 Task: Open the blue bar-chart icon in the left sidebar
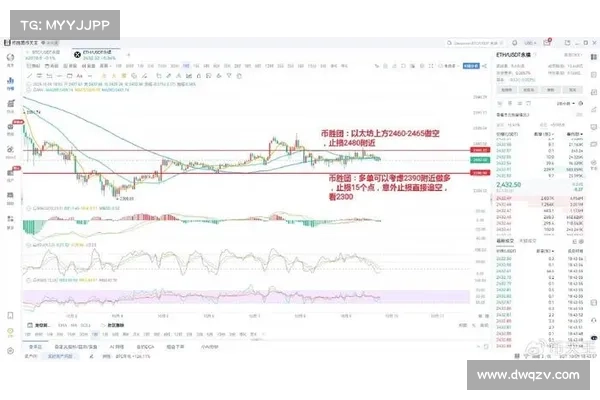point(10,81)
